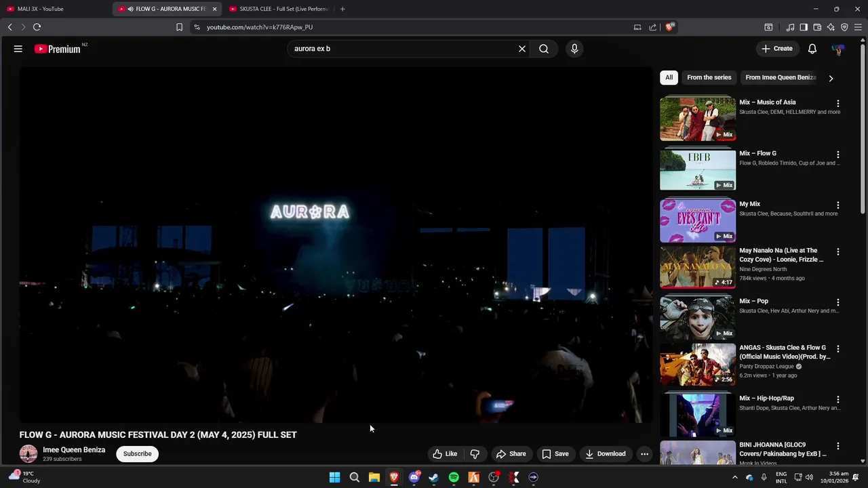The height and width of the screenshot is (488, 868).
Task: Close the FLOW G - AURORA tab
Action: click(214, 9)
